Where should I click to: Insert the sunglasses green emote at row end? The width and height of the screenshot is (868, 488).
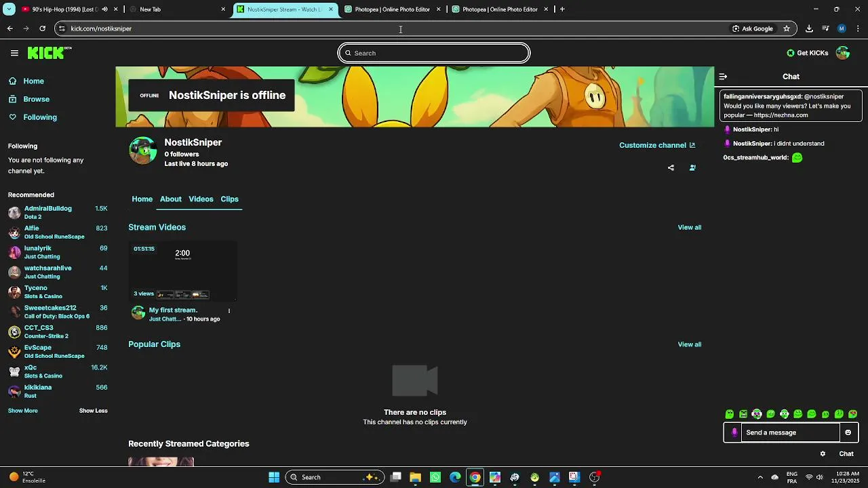point(852,414)
